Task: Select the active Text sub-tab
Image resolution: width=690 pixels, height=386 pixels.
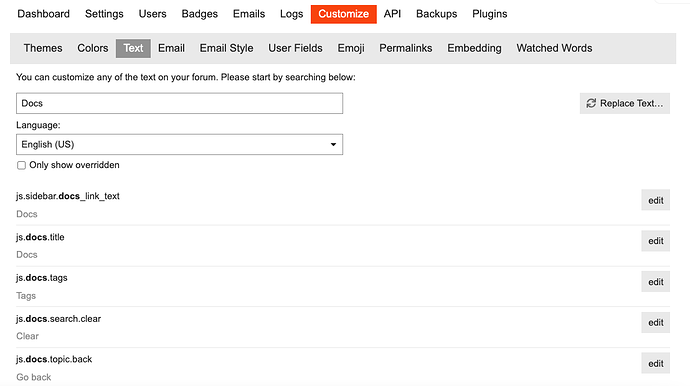Action: pyautogui.click(x=133, y=48)
